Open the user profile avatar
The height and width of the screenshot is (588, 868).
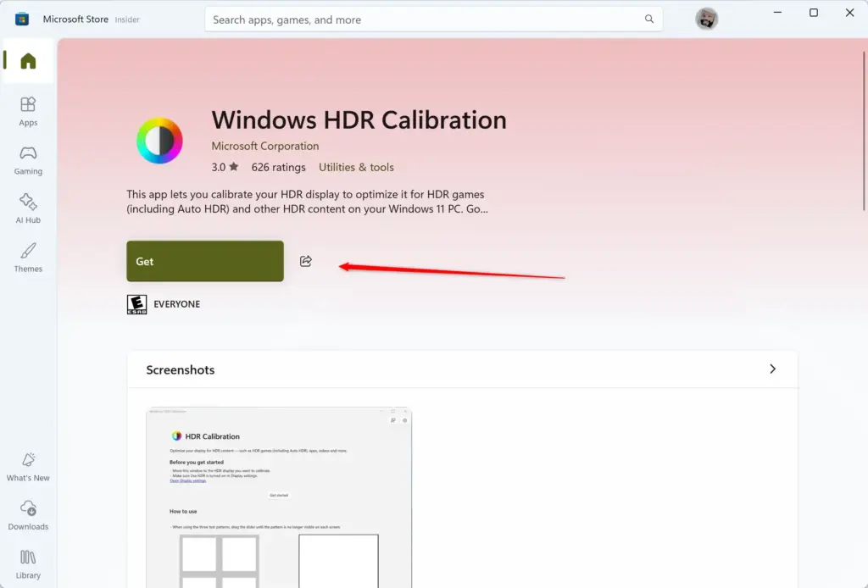(x=706, y=19)
